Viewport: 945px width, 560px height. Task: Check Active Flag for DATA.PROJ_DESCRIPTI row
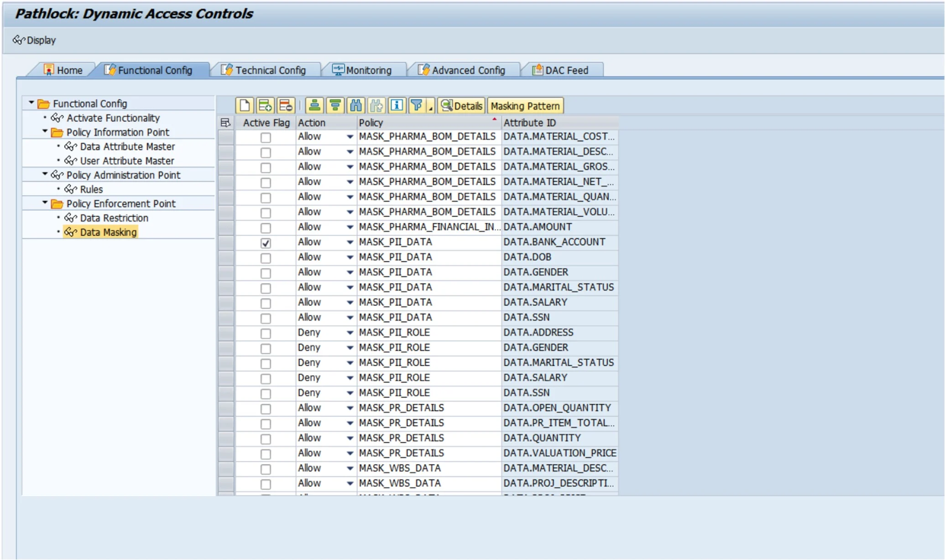click(x=266, y=483)
